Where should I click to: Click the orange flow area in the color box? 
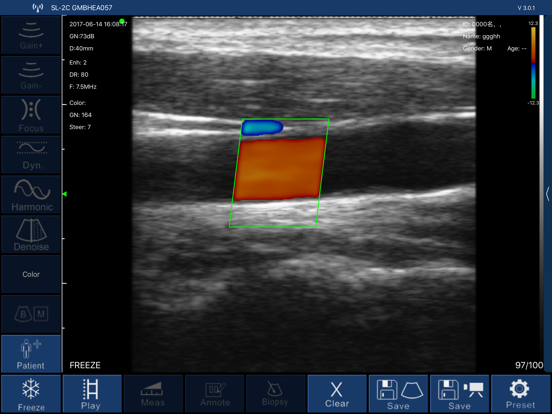(280, 169)
